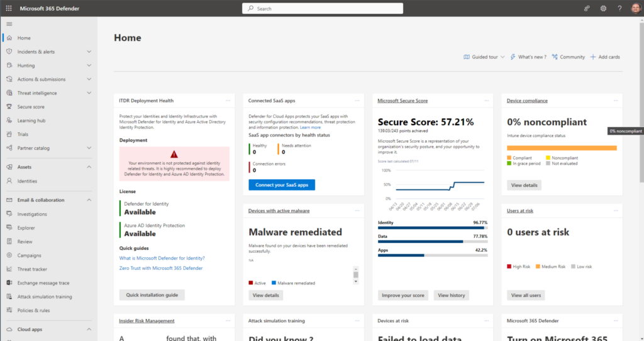The height and width of the screenshot is (341, 644).
Task: Click View all users button
Action: 526,295
